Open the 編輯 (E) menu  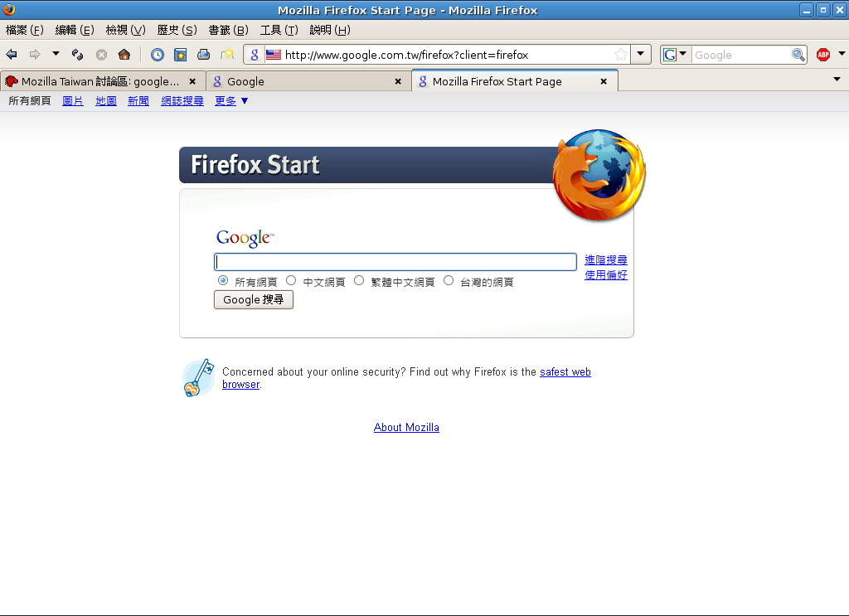(x=75, y=30)
